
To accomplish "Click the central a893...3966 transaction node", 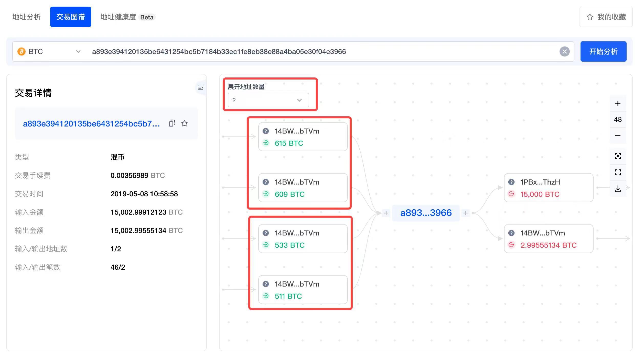I will [426, 213].
